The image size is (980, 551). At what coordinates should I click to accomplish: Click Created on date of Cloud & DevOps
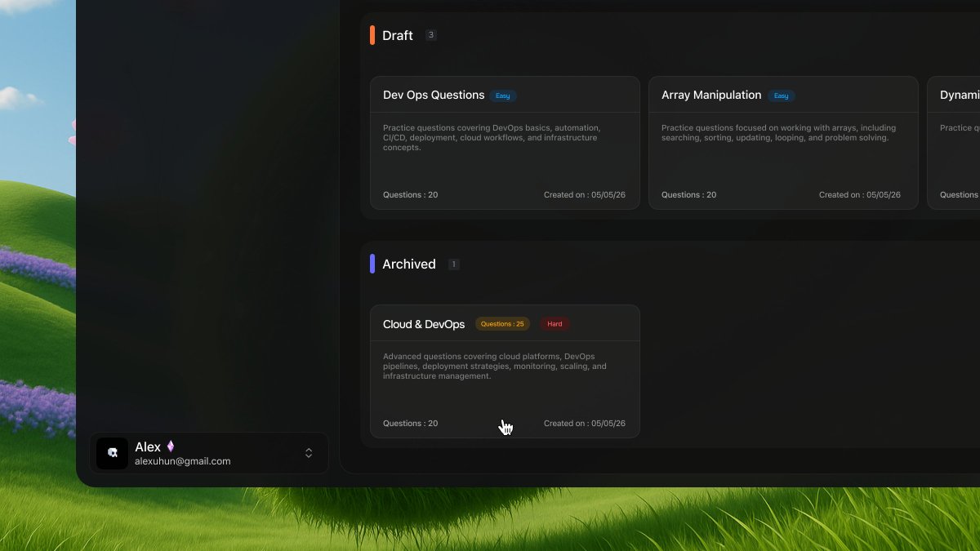click(x=585, y=424)
